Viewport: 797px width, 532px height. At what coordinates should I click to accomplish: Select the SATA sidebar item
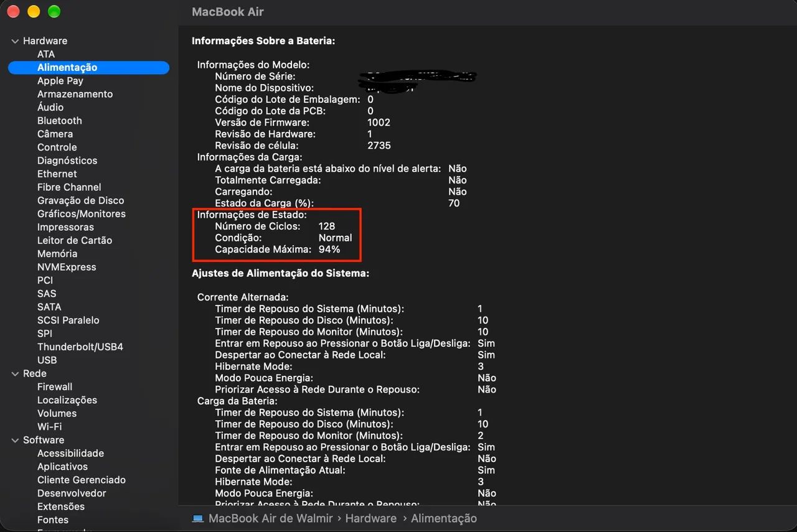(49, 307)
